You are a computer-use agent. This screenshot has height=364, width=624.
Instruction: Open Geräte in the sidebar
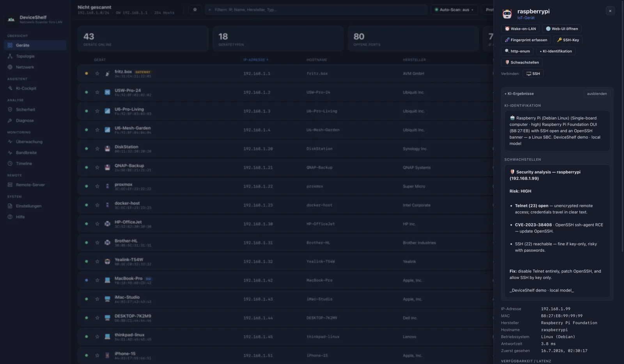tap(35, 45)
